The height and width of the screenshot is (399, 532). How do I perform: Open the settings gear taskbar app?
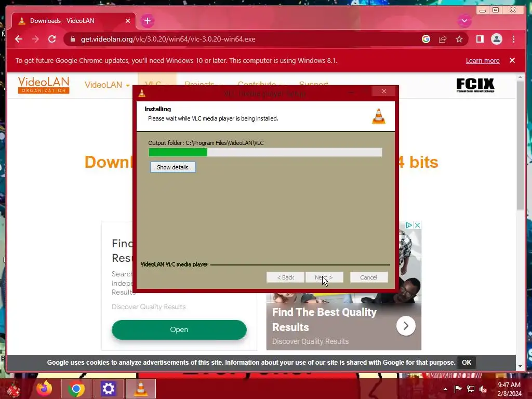click(x=109, y=389)
